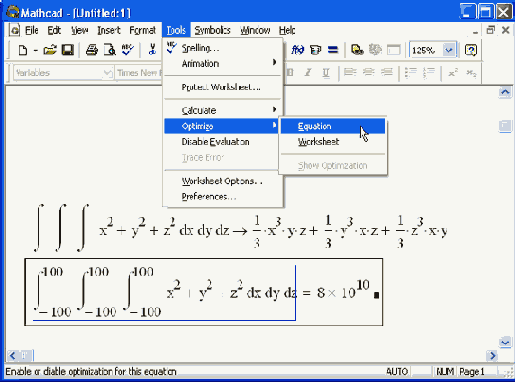Open the zoom 125% dropdown

point(449,50)
